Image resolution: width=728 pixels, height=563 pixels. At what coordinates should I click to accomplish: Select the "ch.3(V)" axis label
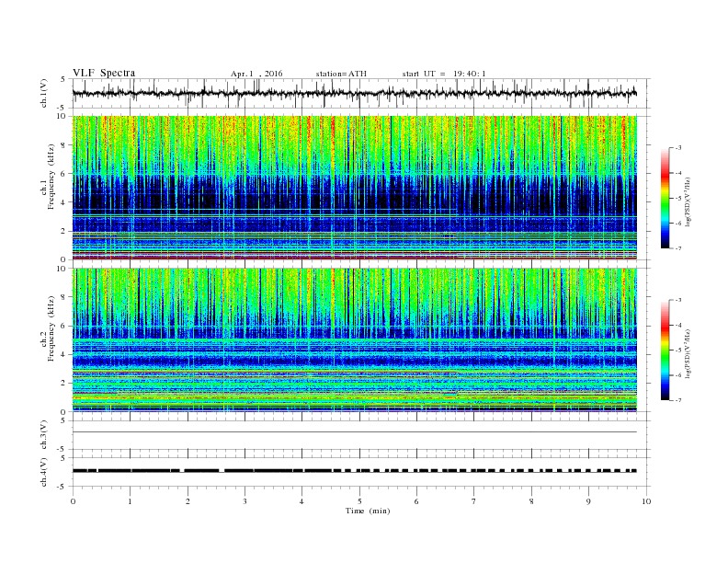[44, 435]
